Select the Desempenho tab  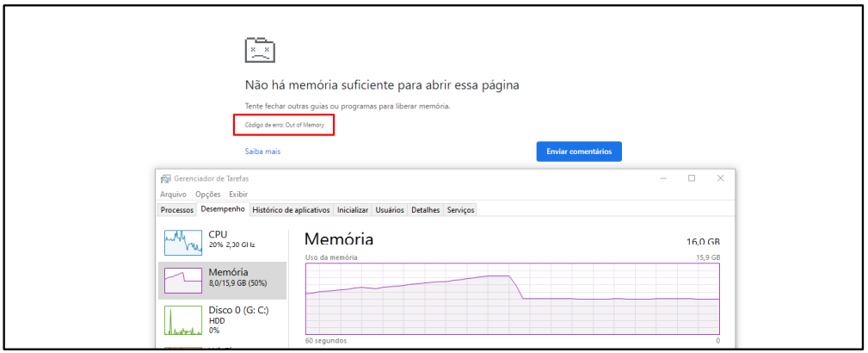[223, 209]
